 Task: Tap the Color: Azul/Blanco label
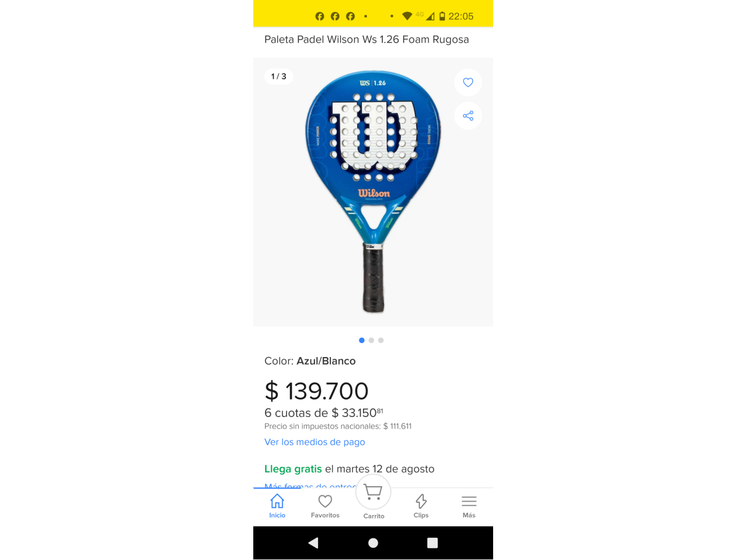(310, 361)
